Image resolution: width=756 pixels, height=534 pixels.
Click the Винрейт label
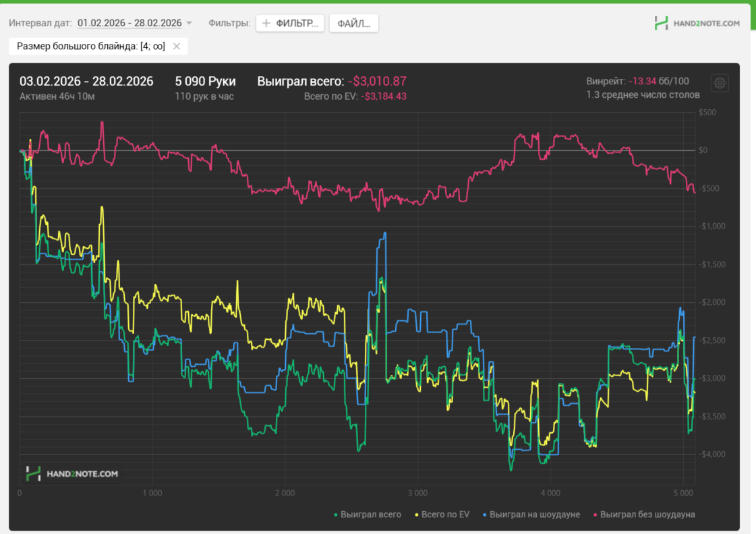pyautogui.click(x=606, y=81)
